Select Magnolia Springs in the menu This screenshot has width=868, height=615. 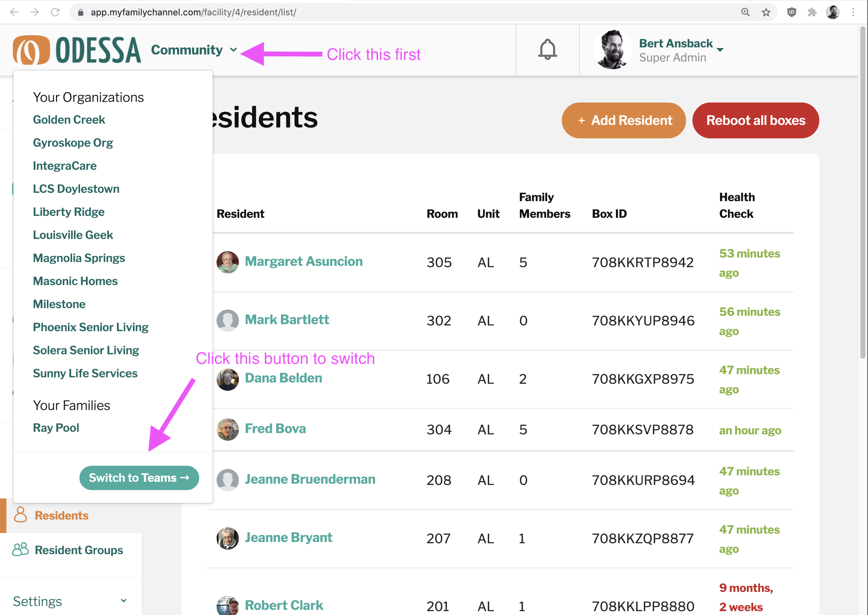click(x=79, y=258)
